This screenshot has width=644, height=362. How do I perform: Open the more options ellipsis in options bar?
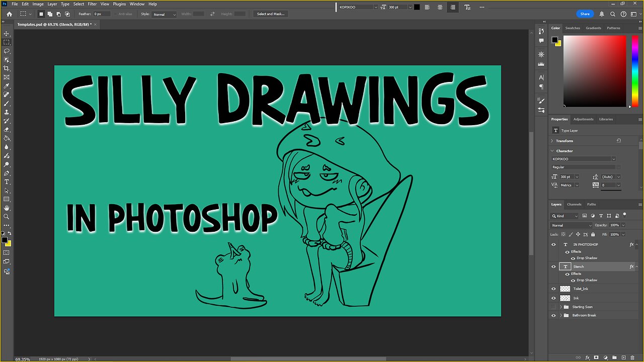482,7
